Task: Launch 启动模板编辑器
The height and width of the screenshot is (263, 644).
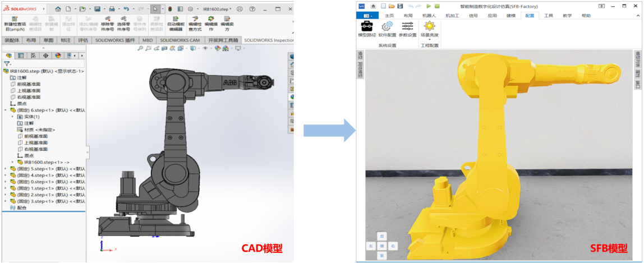Action: tap(176, 24)
